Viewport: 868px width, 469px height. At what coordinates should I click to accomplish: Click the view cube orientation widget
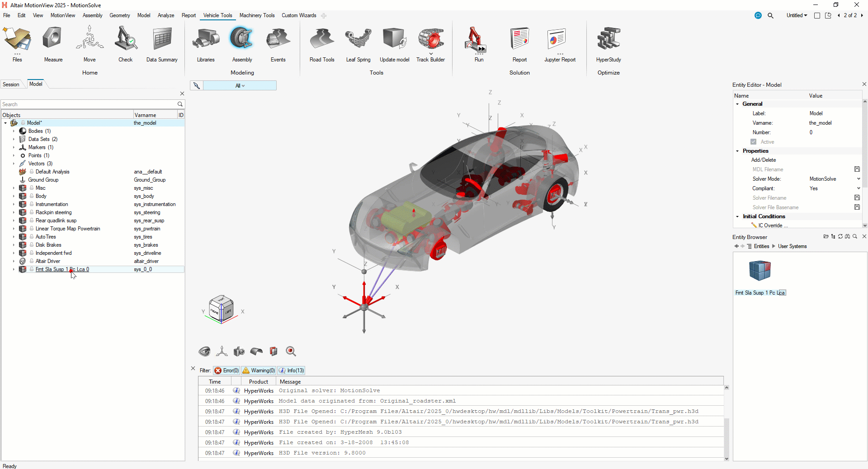221,309
